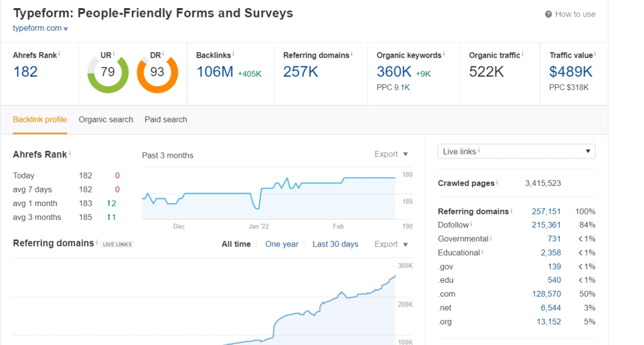Click info icon next to Traffic value
Image resolution: width=644 pixels, height=345 pixels.
tap(595, 54)
